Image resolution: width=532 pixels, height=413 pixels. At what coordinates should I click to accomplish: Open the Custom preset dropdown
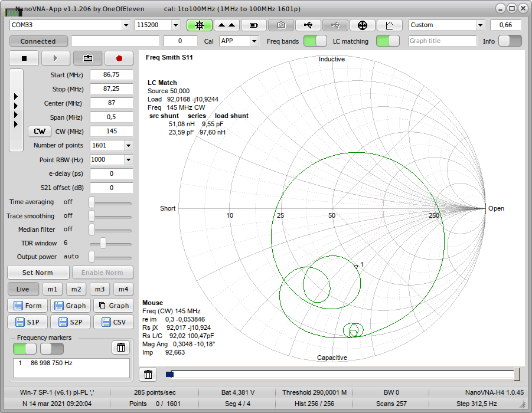click(x=480, y=25)
